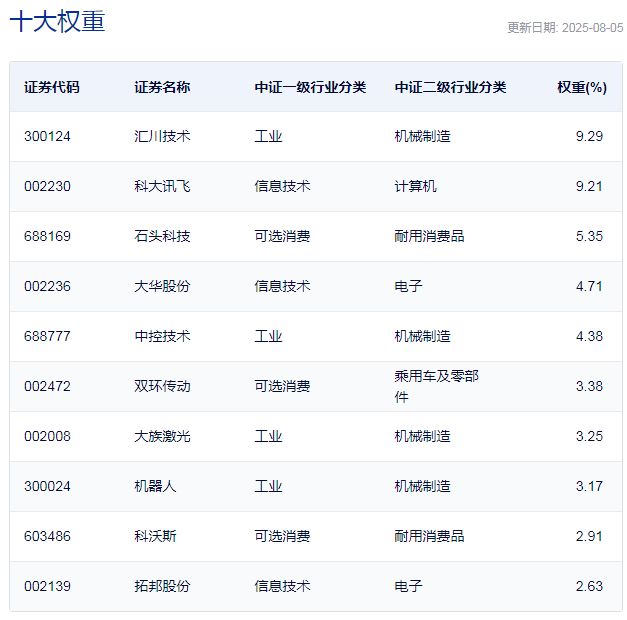Select the name 石头科技

coord(162,236)
